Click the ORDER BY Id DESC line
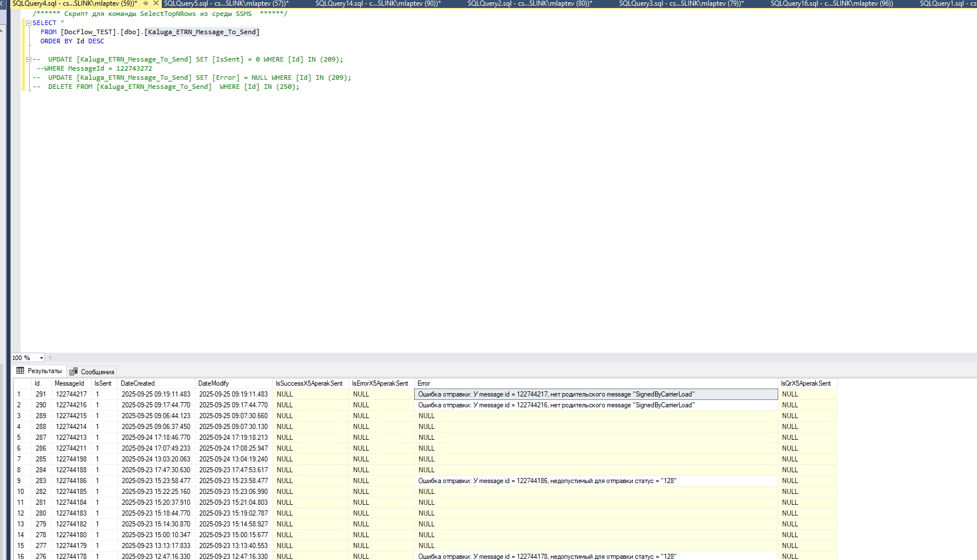 pos(72,41)
